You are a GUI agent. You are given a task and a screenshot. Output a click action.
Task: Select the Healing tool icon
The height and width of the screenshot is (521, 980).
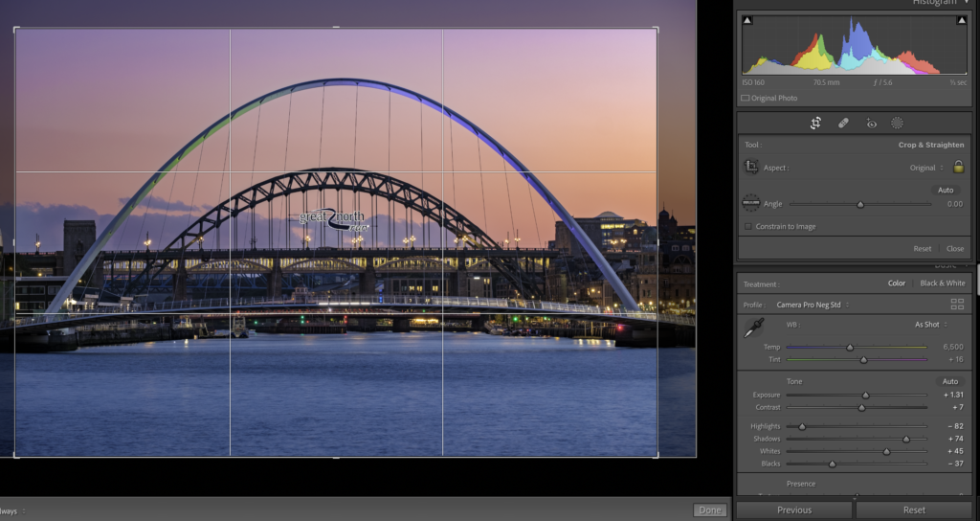pos(843,124)
